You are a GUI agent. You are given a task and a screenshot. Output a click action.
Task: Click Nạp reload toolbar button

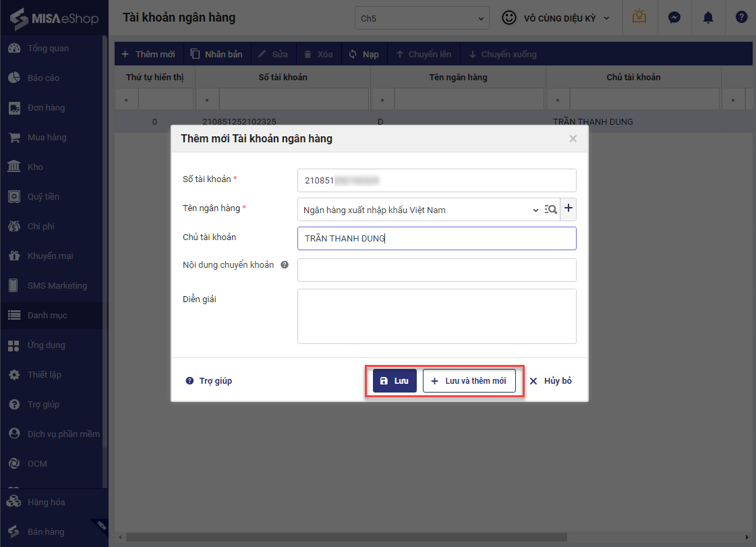click(364, 54)
